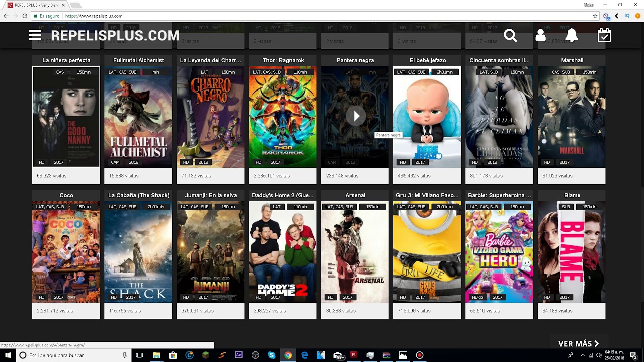Play Pantera negra via play overlay
The width and height of the screenshot is (644, 362).
(x=355, y=116)
